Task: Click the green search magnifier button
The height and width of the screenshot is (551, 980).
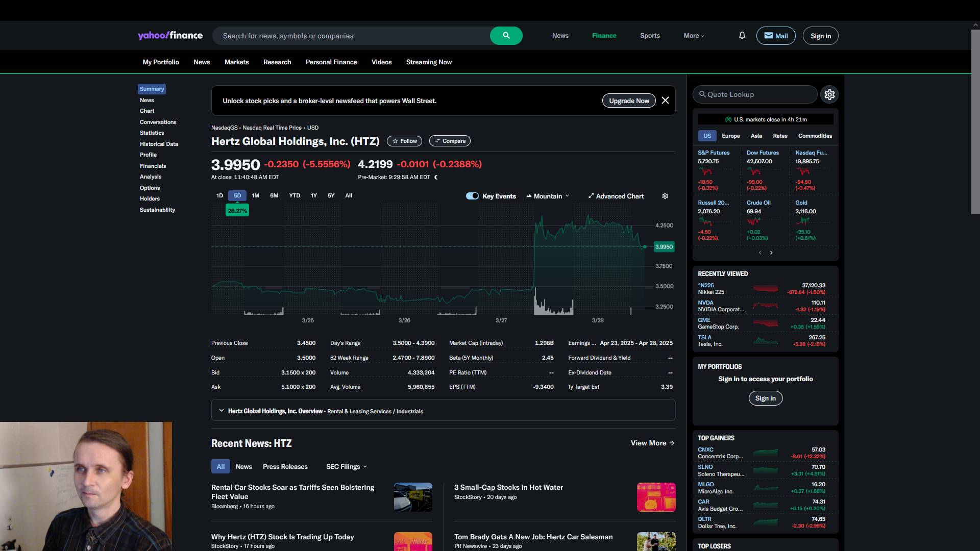Action: pyautogui.click(x=506, y=36)
